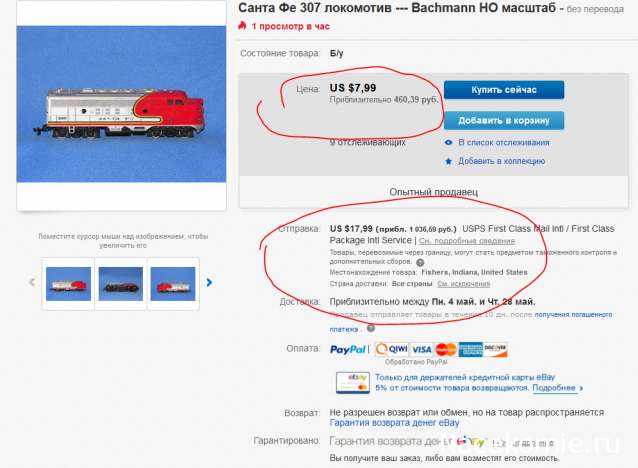The image size is (638, 468).
Task: Open Гарантия возврата денег eBay link
Action: [x=394, y=423]
